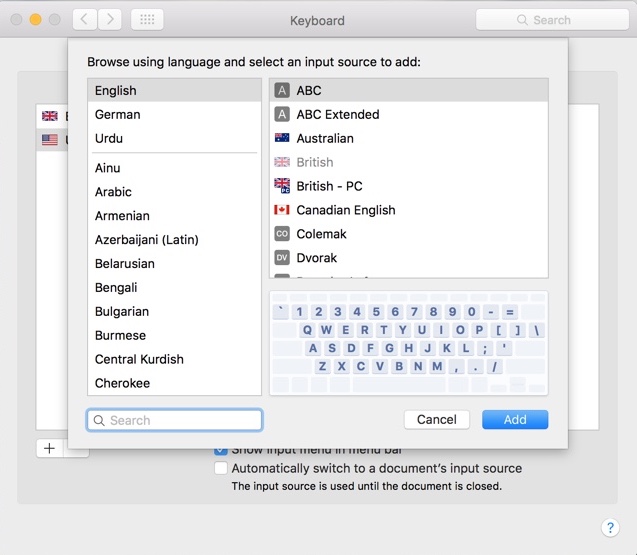Enable automatically switch to document's input source

[221, 468]
